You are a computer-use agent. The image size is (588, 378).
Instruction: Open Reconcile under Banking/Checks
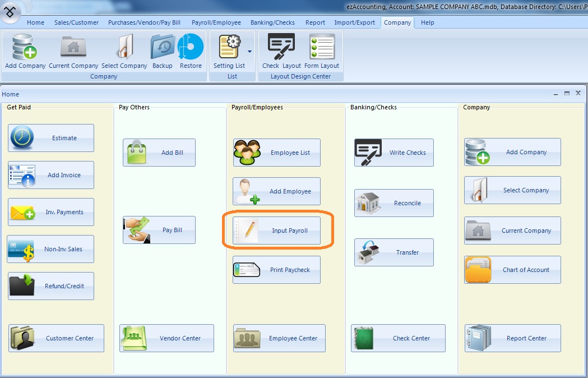[x=393, y=203]
